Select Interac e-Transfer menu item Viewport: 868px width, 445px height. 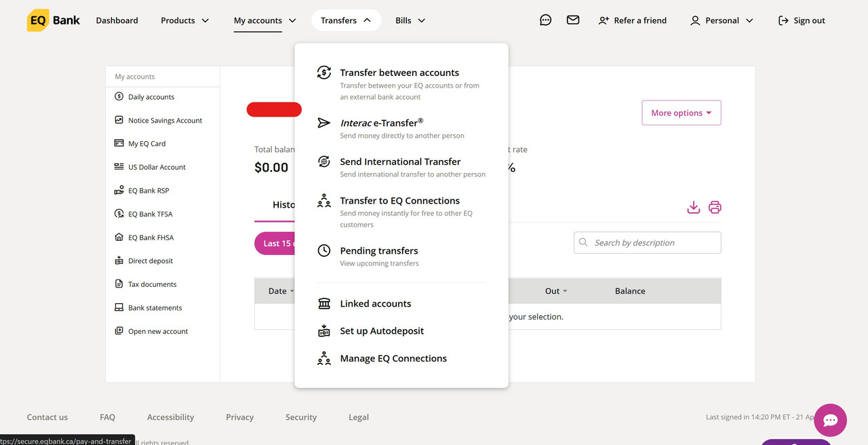click(401, 128)
